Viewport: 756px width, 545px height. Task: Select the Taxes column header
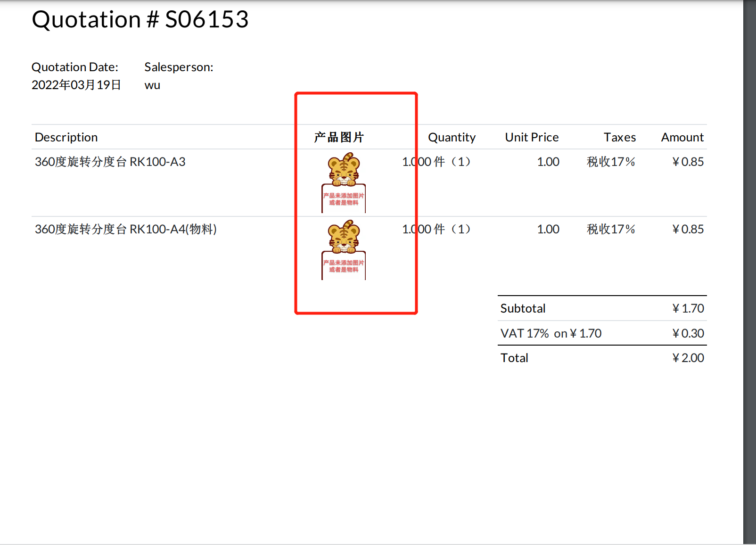[x=619, y=137]
